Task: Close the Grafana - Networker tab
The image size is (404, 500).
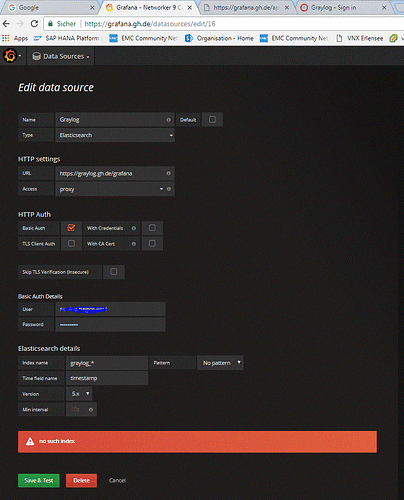Action: point(190,7)
